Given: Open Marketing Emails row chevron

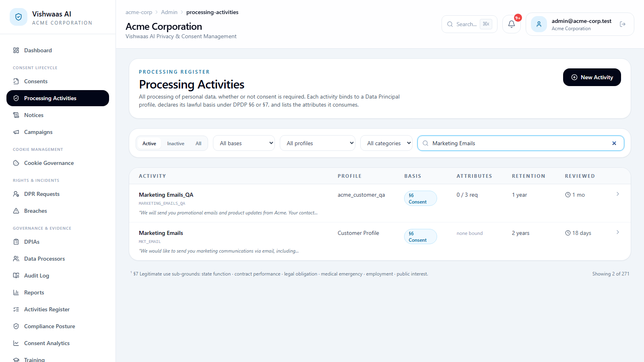Looking at the screenshot, I should tap(618, 232).
